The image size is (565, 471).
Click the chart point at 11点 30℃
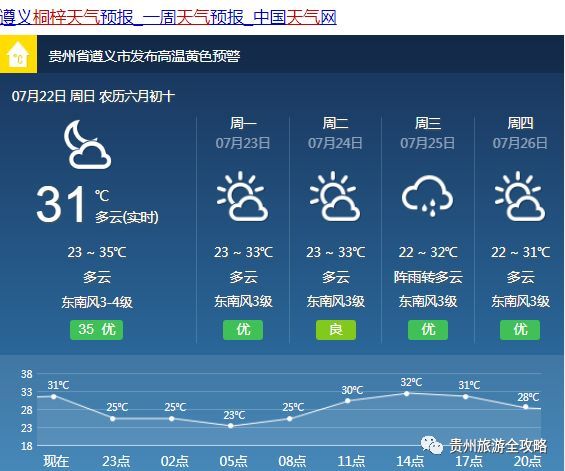348,401
